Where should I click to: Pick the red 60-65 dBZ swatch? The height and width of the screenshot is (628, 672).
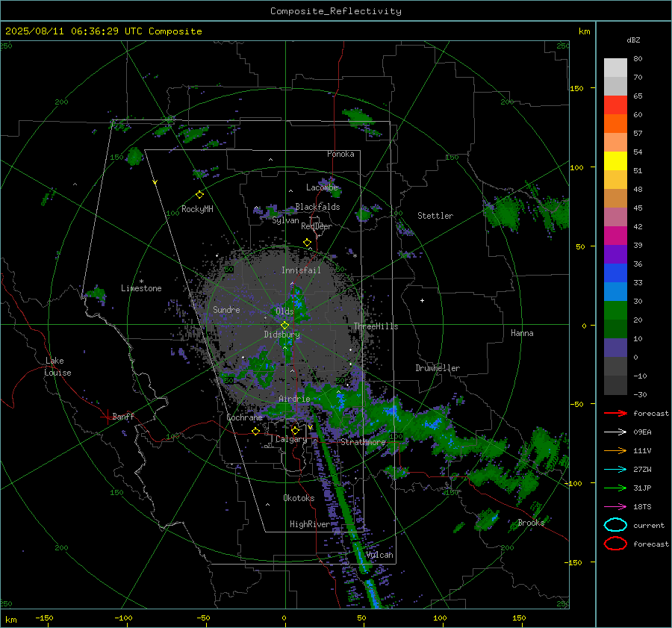coord(615,105)
